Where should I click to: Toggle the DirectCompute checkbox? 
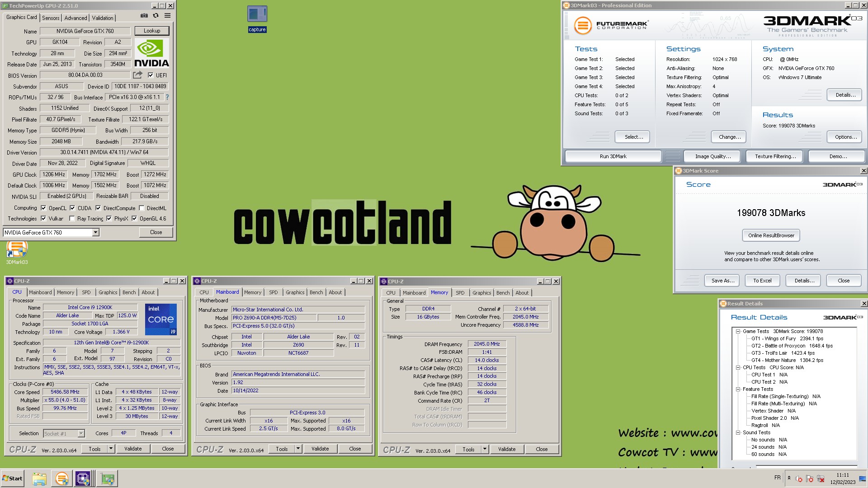coord(98,208)
